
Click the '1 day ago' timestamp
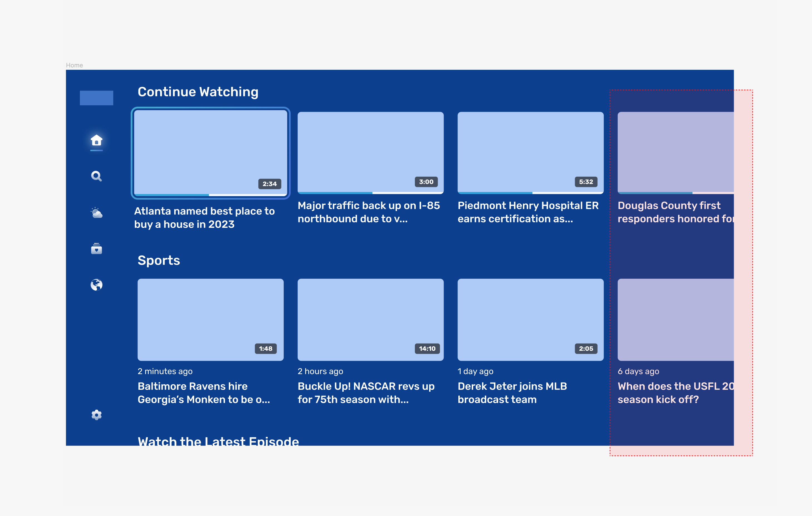475,371
